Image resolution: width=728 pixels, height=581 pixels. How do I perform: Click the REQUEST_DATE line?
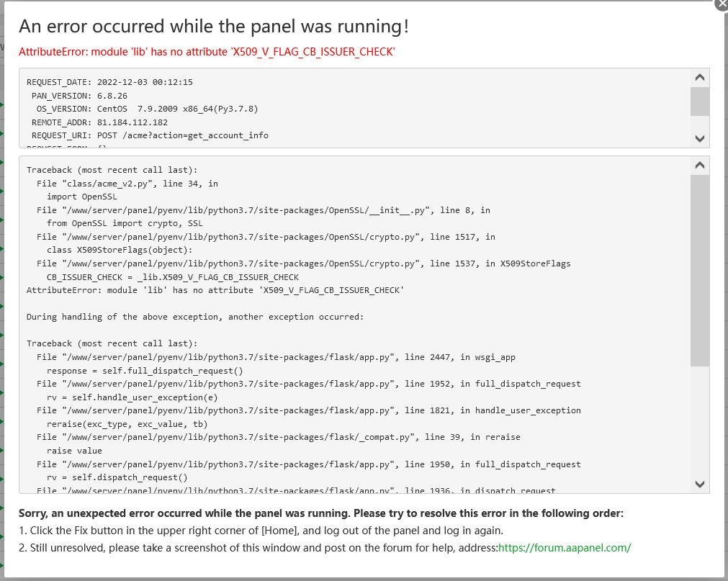click(x=109, y=82)
